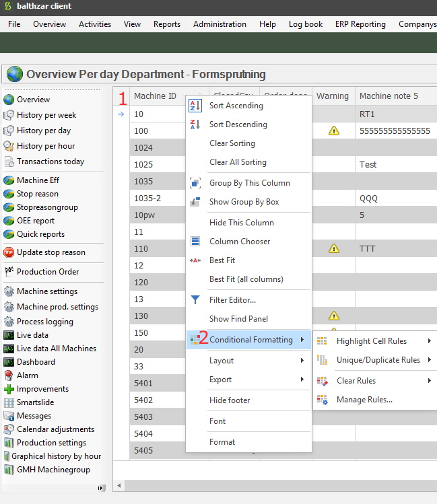Open the Administration menu
The width and height of the screenshot is (437, 504).
(220, 24)
